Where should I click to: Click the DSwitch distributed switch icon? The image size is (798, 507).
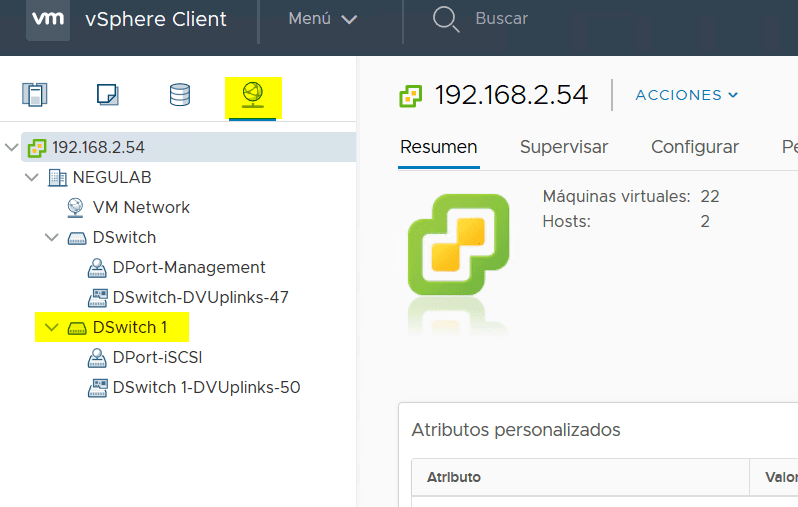click(77, 238)
